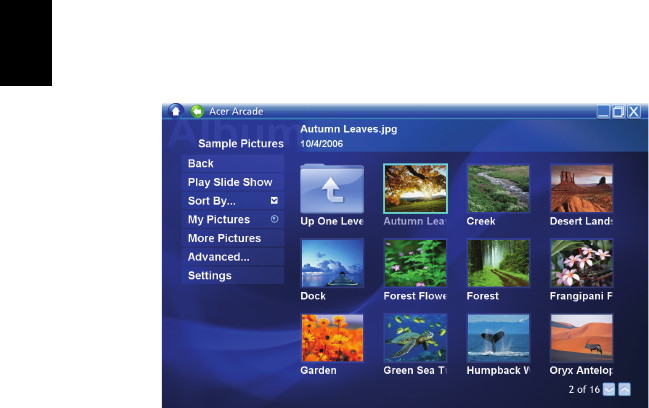Open the Humpback Whale thumbnail

[498, 338]
